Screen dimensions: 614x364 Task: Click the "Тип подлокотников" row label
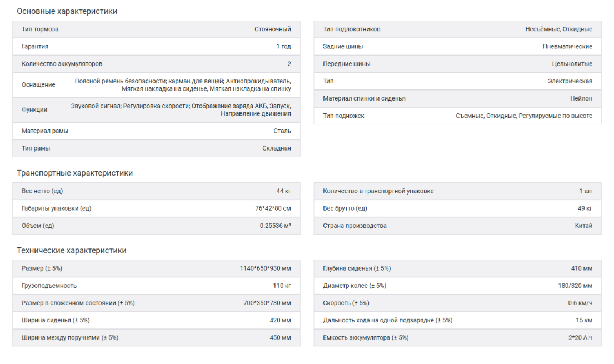[x=351, y=29]
